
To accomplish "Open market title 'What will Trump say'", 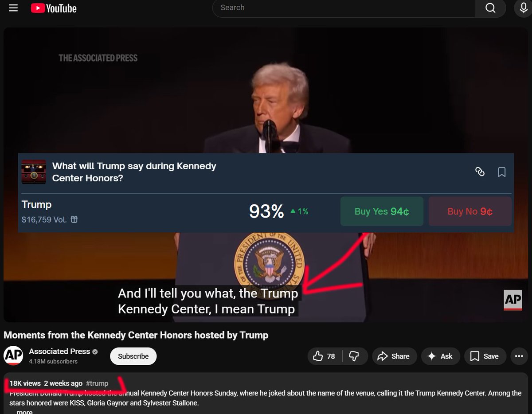I will pos(134,172).
